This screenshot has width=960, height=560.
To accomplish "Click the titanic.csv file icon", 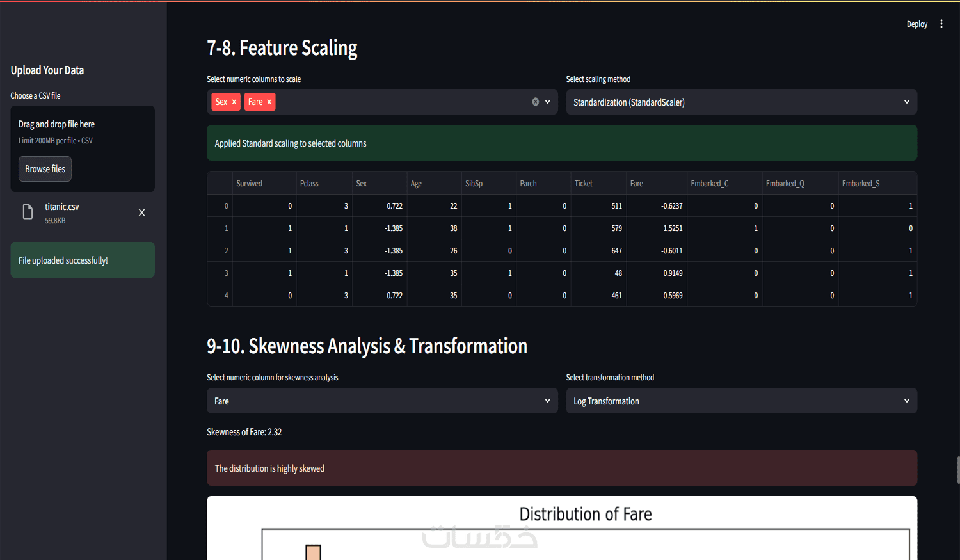I will click(28, 212).
